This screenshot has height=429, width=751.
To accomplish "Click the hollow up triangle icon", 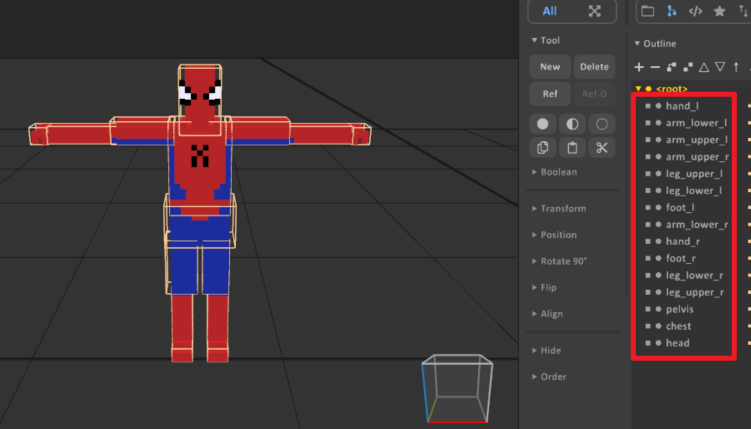I will [x=704, y=67].
